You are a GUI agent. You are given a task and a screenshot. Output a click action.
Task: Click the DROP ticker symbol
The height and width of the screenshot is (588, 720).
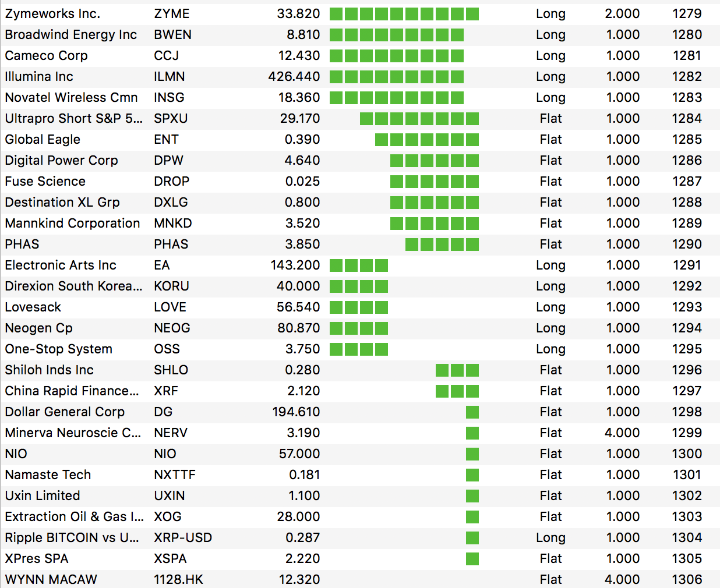(x=171, y=181)
